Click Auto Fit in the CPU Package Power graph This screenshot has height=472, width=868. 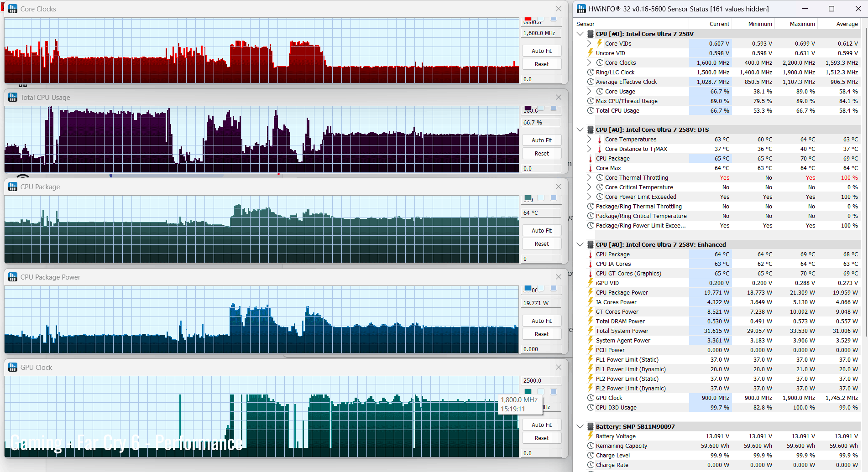[542, 321]
